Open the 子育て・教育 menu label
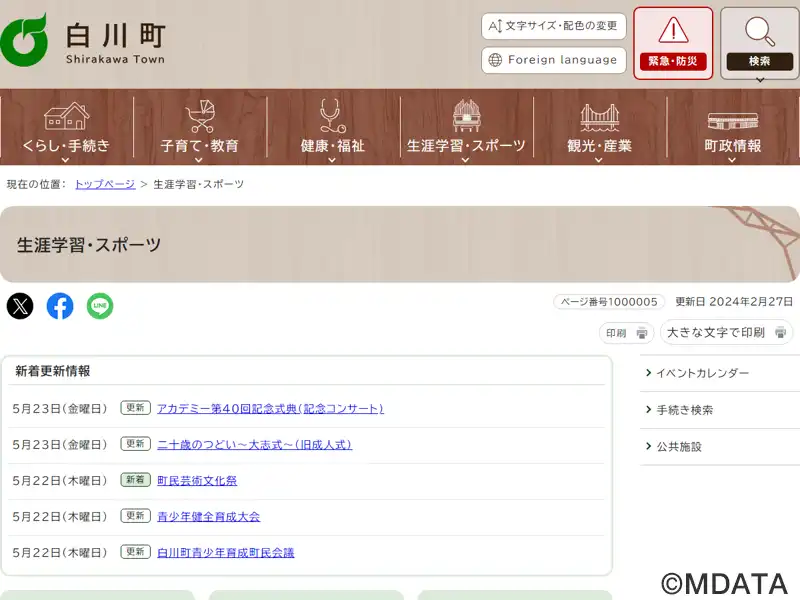Screen dimensions: 800x600 [x=199, y=146]
